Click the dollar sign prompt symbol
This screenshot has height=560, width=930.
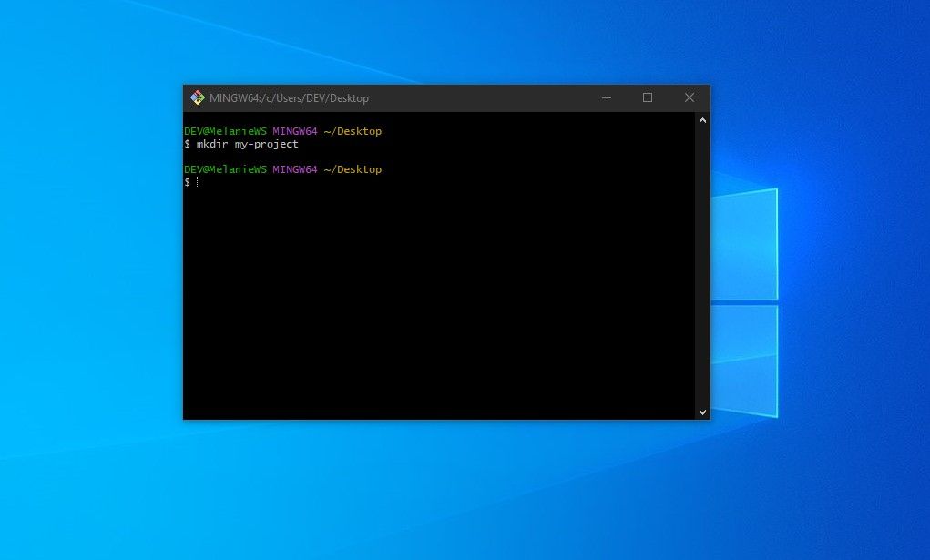pyautogui.click(x=186, y=181)
